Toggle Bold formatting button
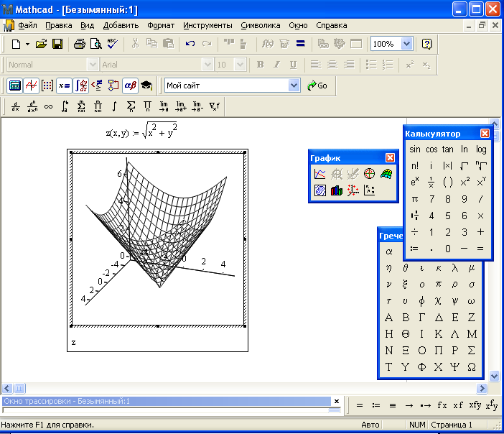This screenshot has height=434, width=504. pos(261,65)
